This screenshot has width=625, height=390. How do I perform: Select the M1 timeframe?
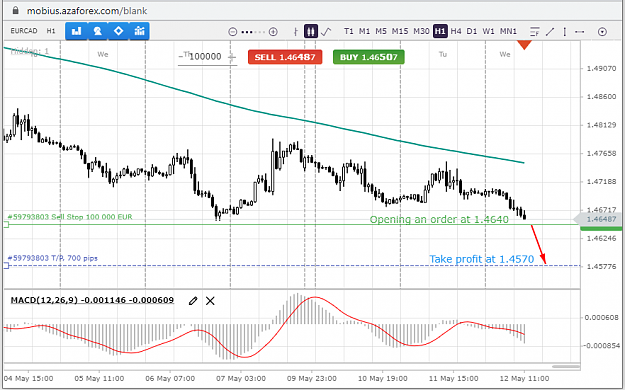coord(364,31)
